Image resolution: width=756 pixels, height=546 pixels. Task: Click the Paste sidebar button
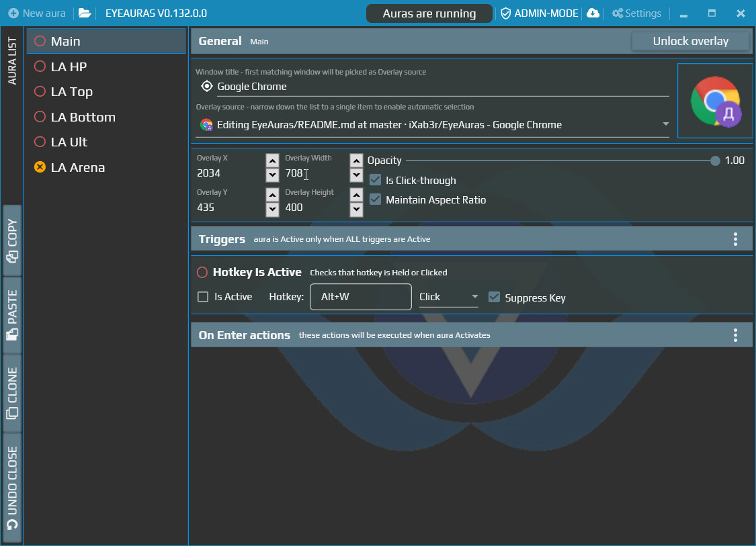tap(13, 314)
